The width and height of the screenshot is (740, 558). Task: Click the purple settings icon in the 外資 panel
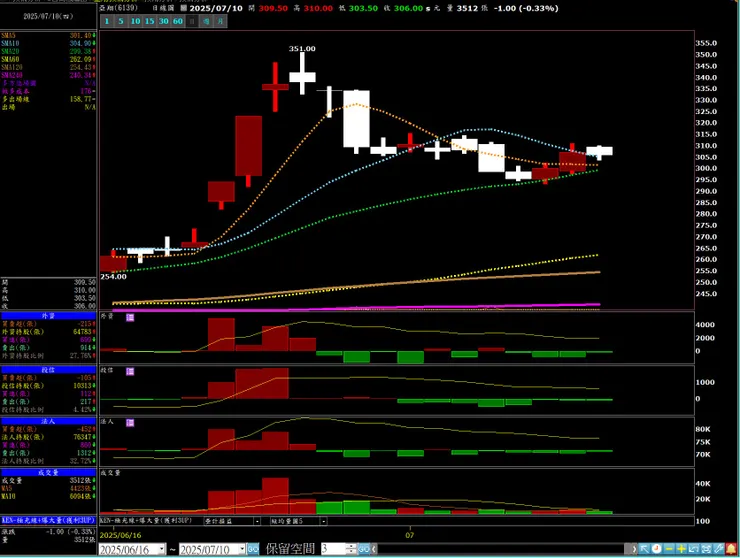click(x=130, y=317)
